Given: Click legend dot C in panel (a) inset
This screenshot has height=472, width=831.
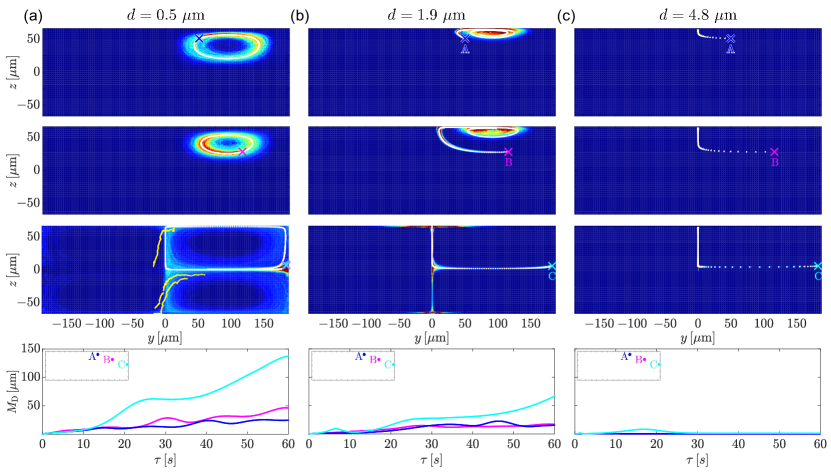Looking at the screenshot, I should pyautogui.click(x=127, y=364).
